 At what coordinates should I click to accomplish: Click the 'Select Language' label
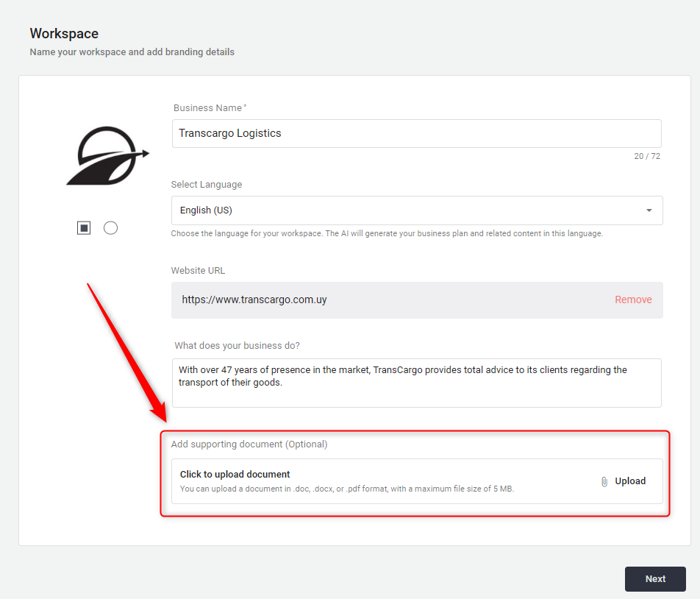point(206,185)
